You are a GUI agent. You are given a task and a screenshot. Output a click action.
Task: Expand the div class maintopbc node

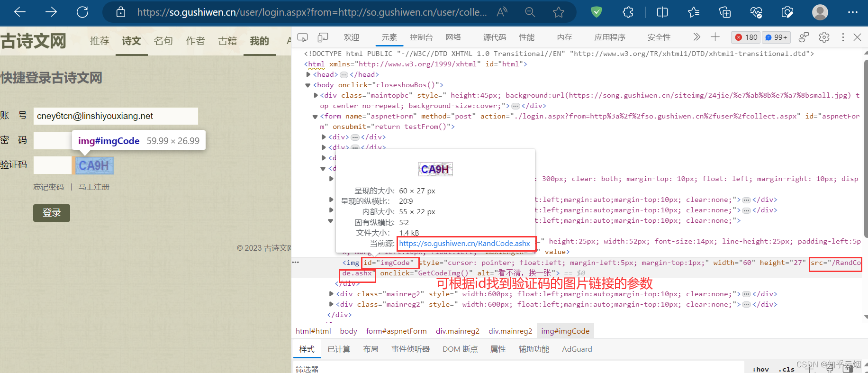click(x=316, y=95)
